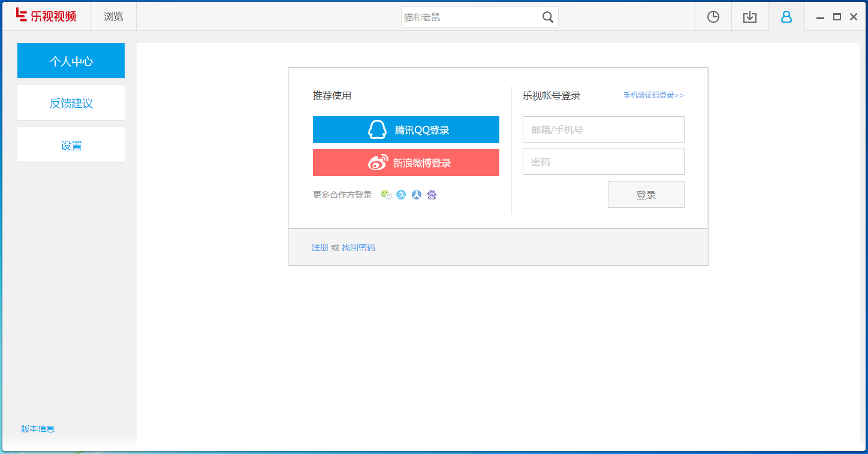Close the LeTV window
Viewport: 868px width, 454px height.
tap(854, 17)
